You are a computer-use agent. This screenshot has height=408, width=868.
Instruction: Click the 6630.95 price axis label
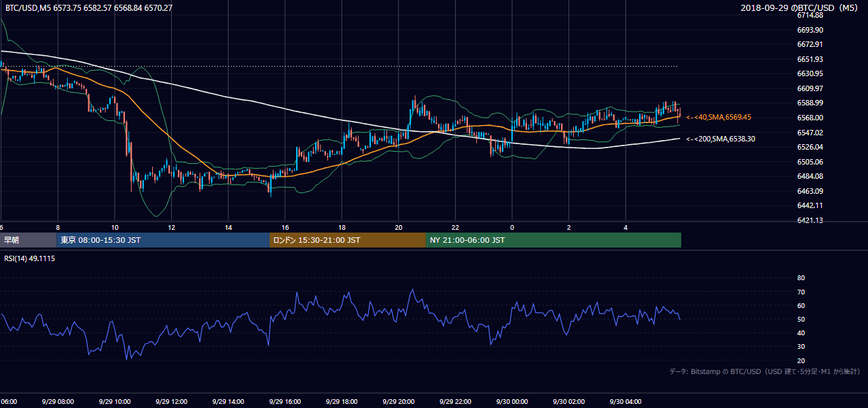pyautogui.click(x=810, y=73)
